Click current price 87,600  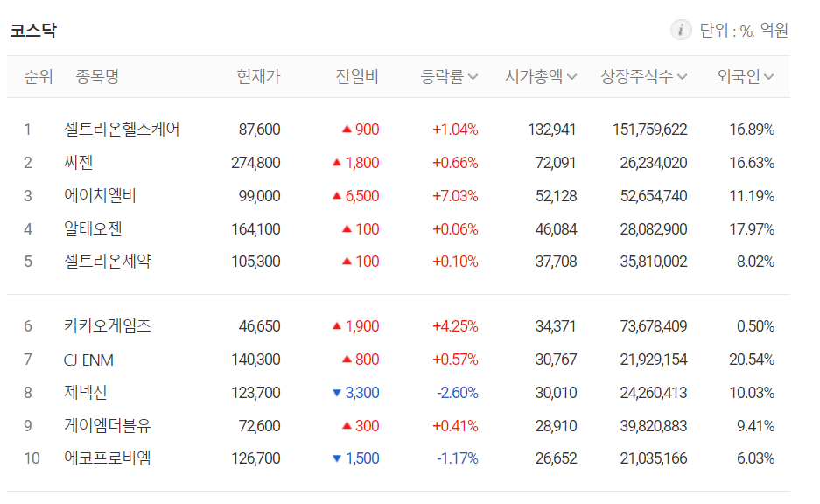pos(259,129)
